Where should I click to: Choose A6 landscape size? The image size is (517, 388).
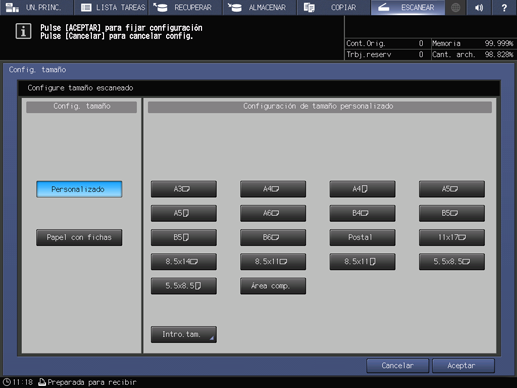point(273,213)
